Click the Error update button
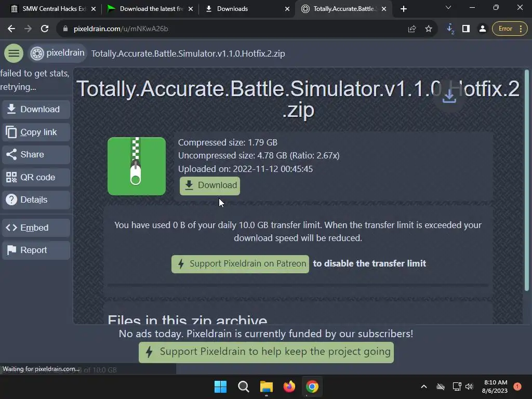The width and height of the screenshot is (532, 399). (x=510, y=29)
